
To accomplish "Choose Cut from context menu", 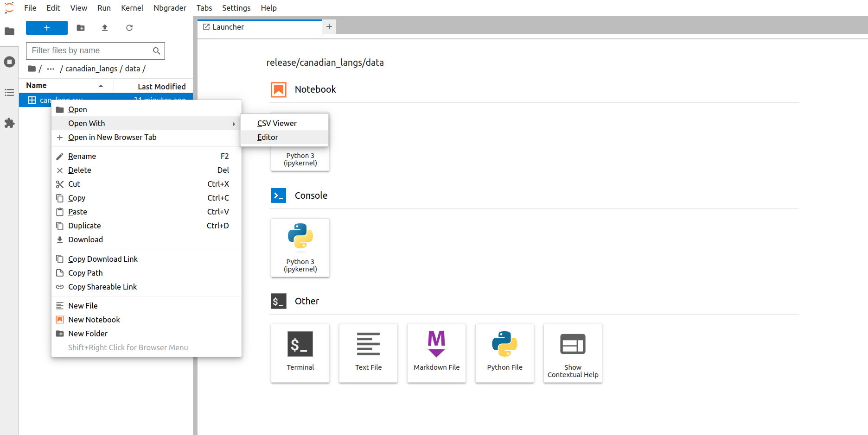I will pos(147,184).
